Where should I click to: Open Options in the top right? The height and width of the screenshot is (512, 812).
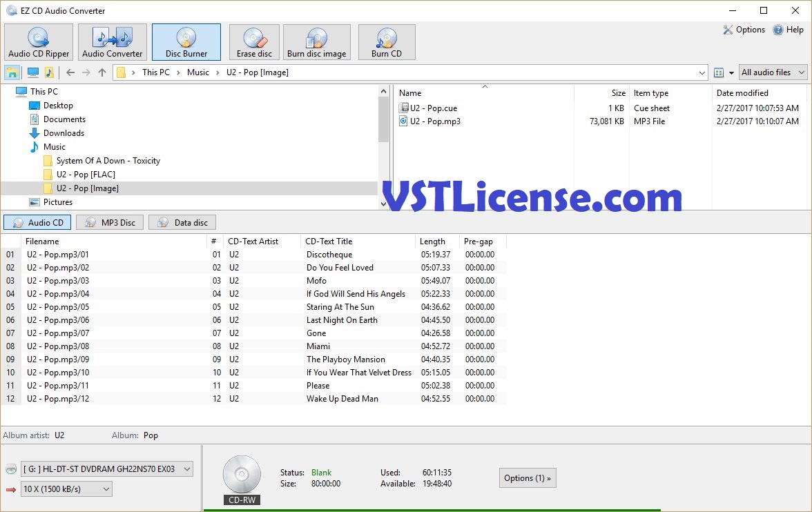(x=744, y=30)
